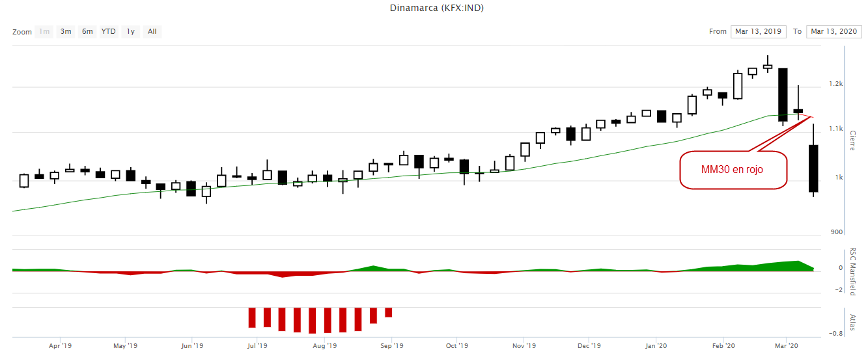Click the 1.1k price axis label
Viewport: 868px width, 361px height.
coord(836,129)
